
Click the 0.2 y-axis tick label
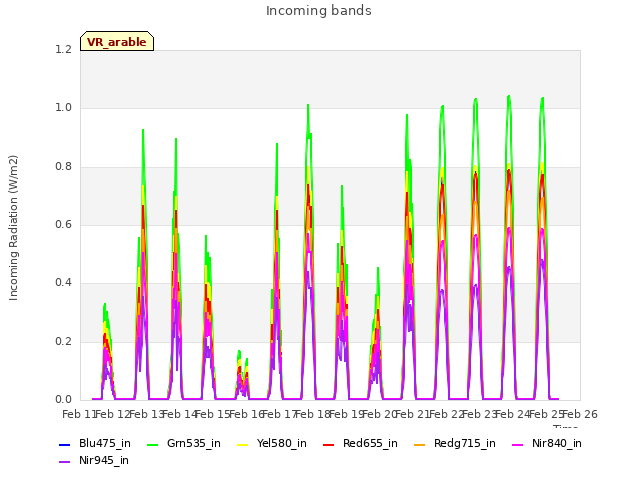[63, 341]
